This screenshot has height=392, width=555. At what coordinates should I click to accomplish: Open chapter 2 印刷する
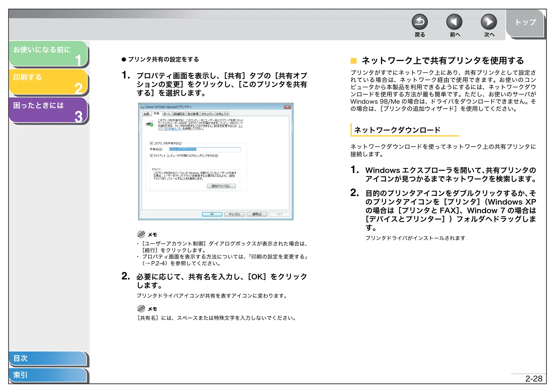point(48,82)
